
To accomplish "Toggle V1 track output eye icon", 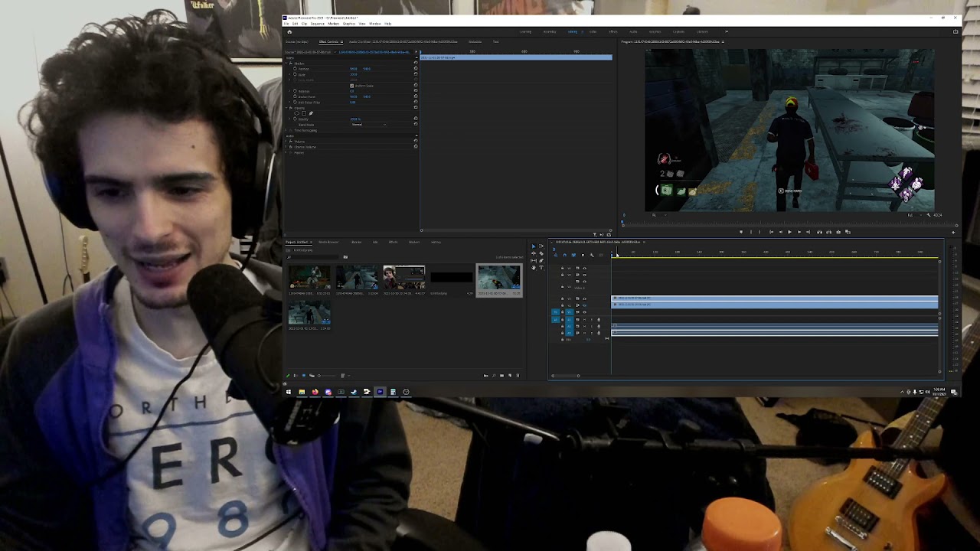I will click(x=584, y=311).
